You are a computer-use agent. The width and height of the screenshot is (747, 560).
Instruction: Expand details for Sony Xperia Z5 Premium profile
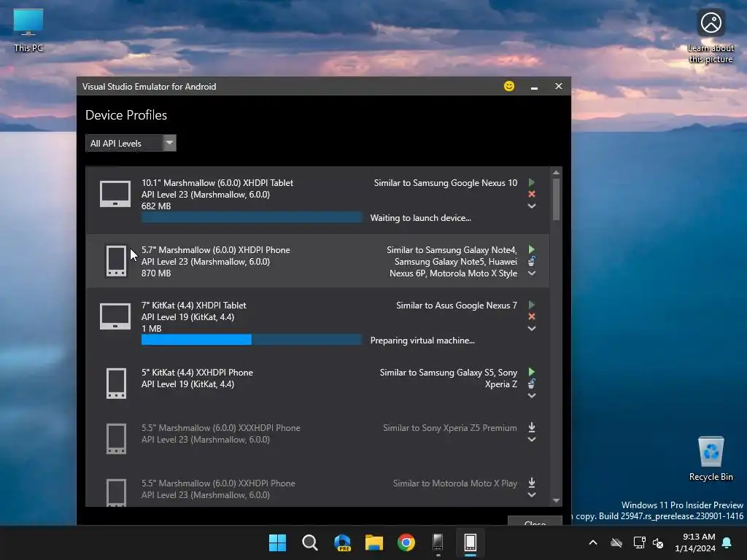point(532,440)
